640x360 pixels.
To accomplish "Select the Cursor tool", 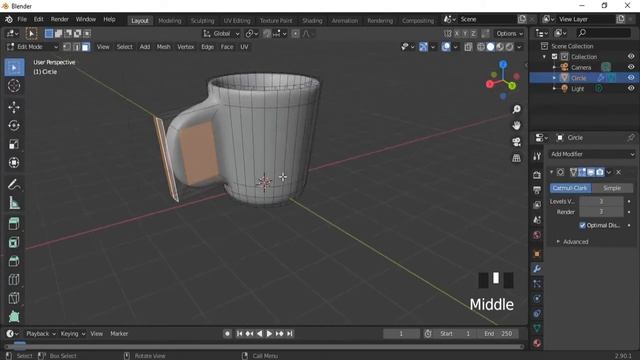I will (x=14, y=86).
